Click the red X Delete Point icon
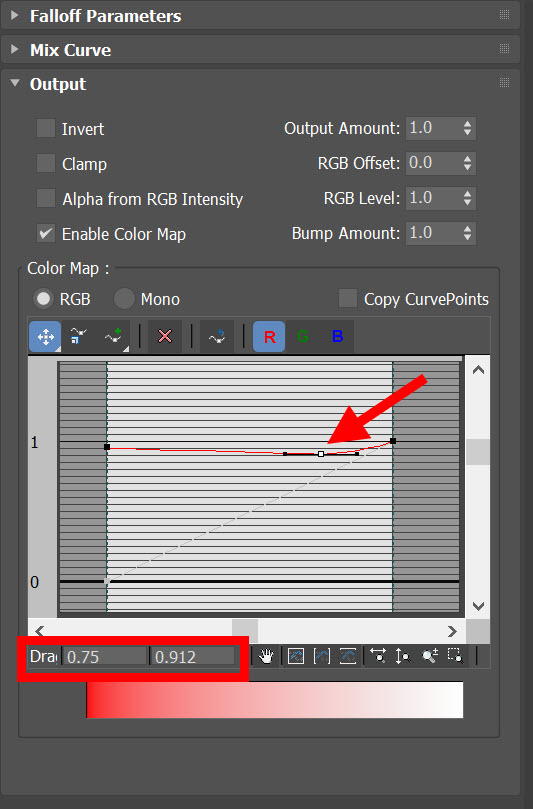 click(x=165, y=336)
